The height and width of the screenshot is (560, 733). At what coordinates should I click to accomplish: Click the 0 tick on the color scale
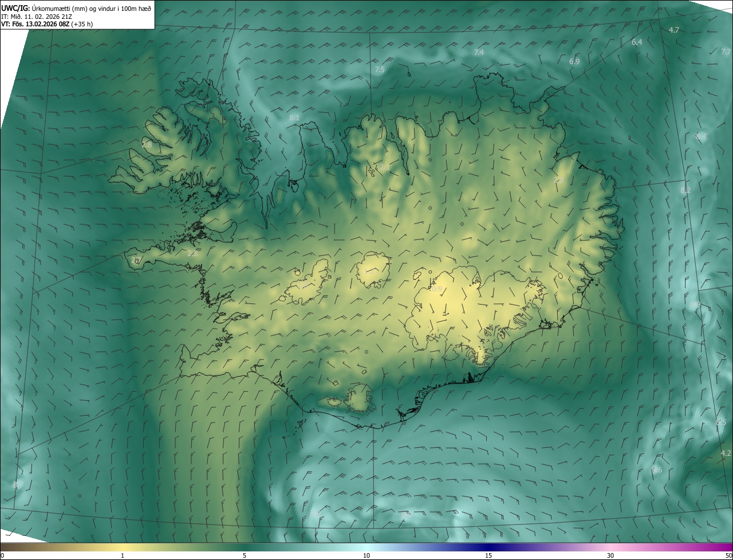tap(2, 555)
